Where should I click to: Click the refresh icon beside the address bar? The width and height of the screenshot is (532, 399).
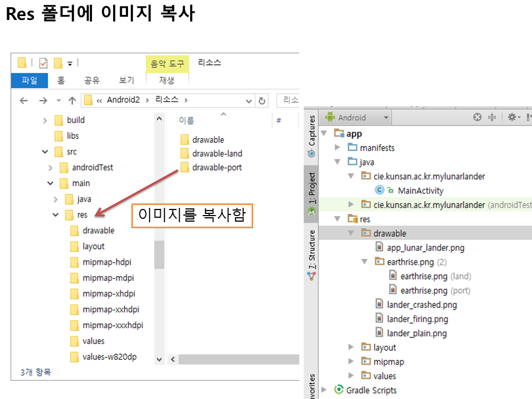point(262,100)
